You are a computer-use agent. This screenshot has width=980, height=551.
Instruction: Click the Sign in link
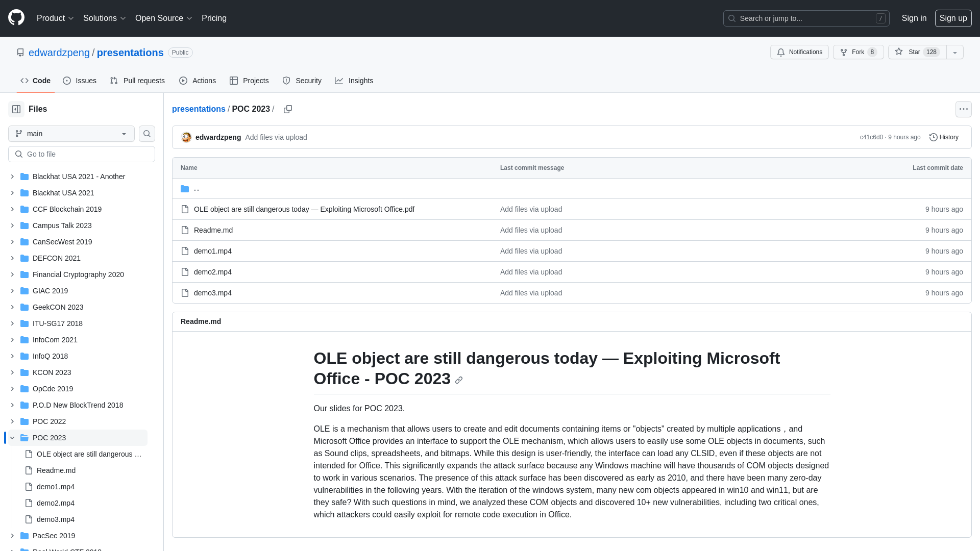tap(914, 18)
